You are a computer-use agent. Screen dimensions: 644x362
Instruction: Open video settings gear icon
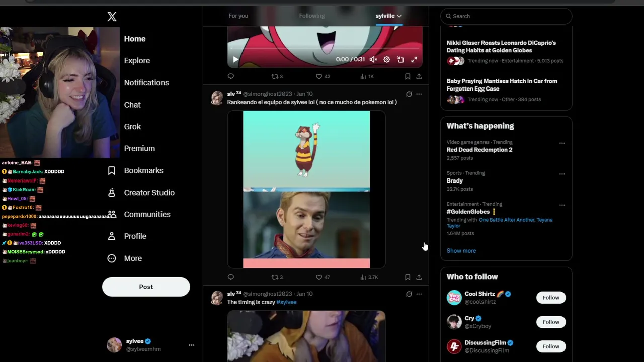386,59
